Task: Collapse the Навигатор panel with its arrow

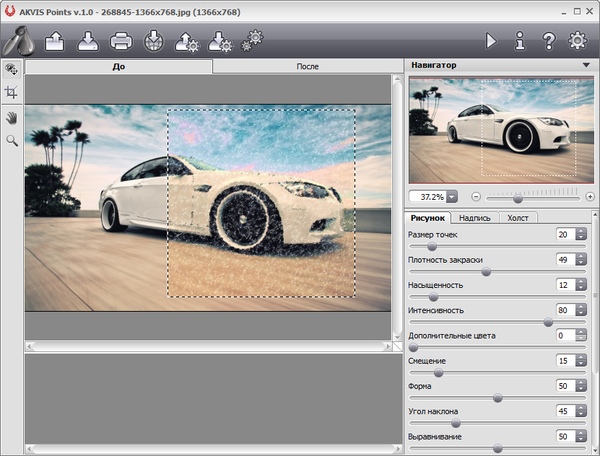Action: 586,65
